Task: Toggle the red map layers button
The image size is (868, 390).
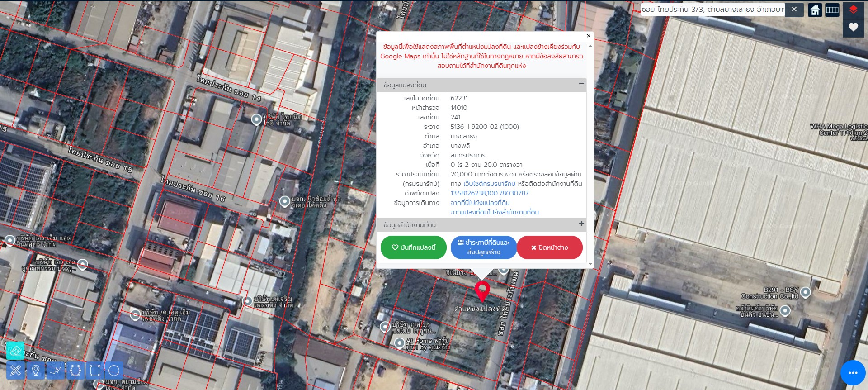Action: 853,10
